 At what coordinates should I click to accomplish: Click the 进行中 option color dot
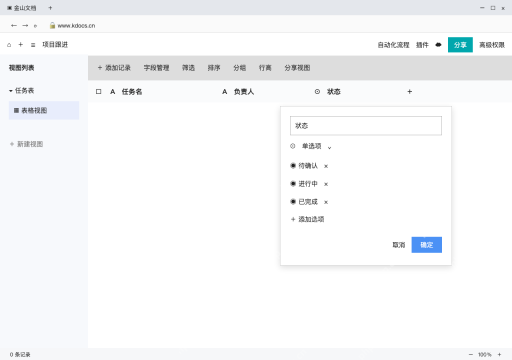click(293, 184)
